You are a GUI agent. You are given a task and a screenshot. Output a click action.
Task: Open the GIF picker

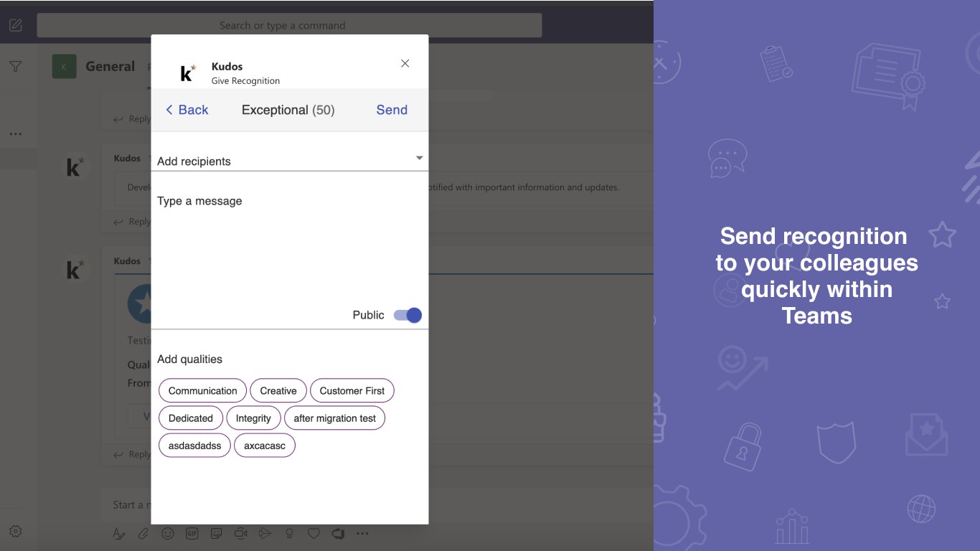click(x=192, y=534)
